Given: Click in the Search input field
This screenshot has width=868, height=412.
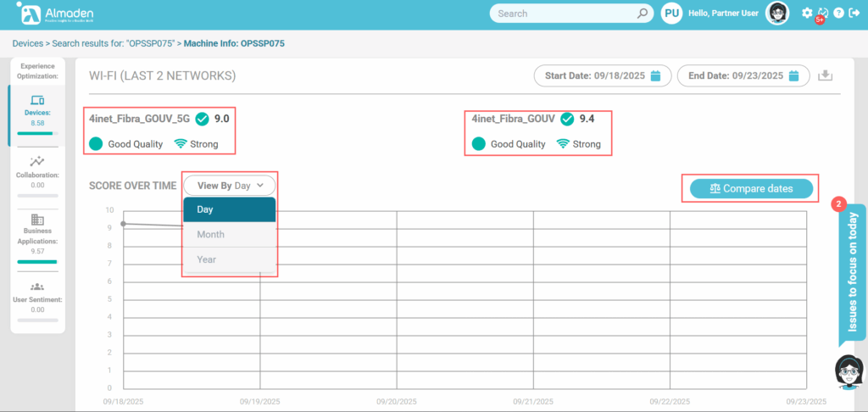Looking at the screenshot, I should (563, 14).
